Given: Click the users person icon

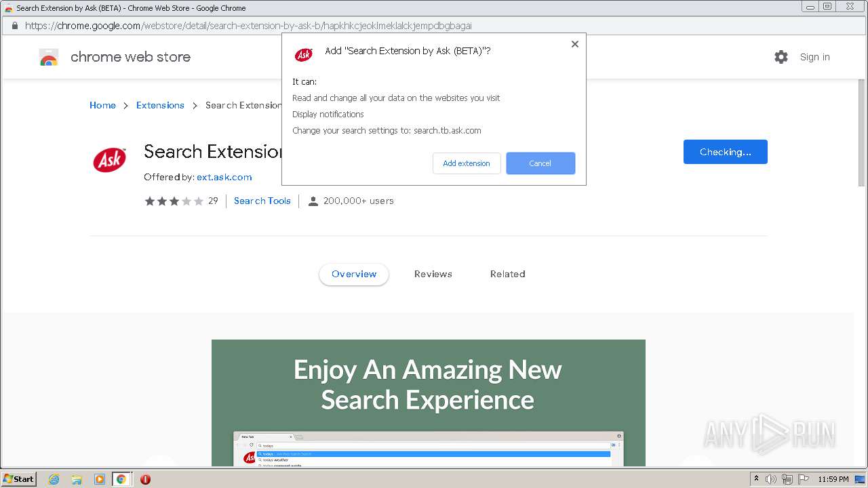Looking at the screenshot, I should [313, 201].
